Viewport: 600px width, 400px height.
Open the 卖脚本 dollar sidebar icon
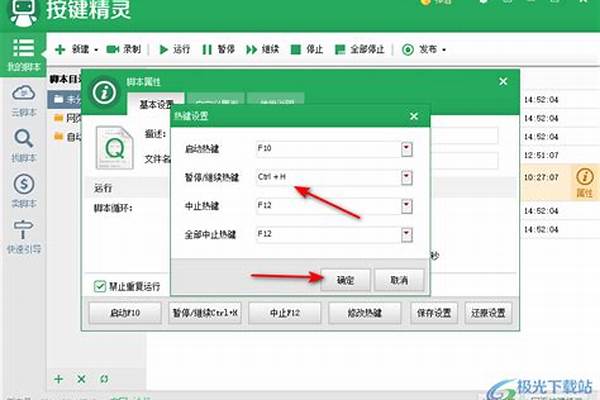(23, 191)
